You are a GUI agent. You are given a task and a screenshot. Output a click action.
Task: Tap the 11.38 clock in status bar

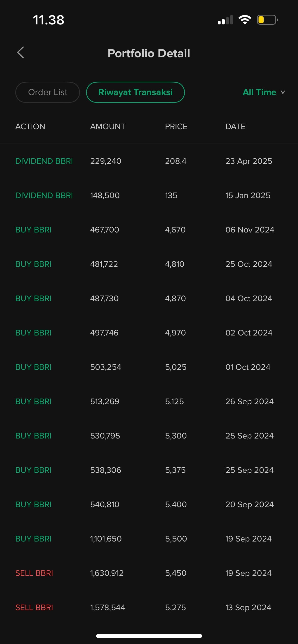click(49, 20)
